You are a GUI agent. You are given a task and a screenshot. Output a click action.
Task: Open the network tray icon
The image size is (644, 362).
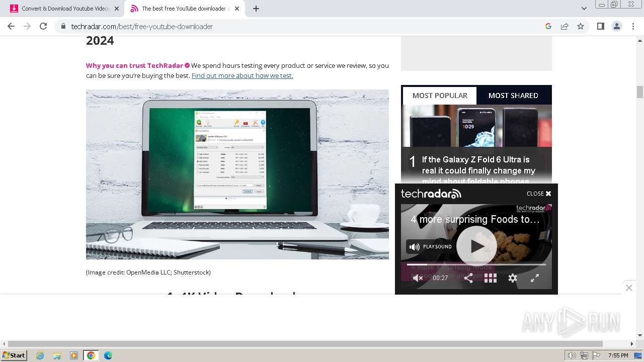click(584, 355)
